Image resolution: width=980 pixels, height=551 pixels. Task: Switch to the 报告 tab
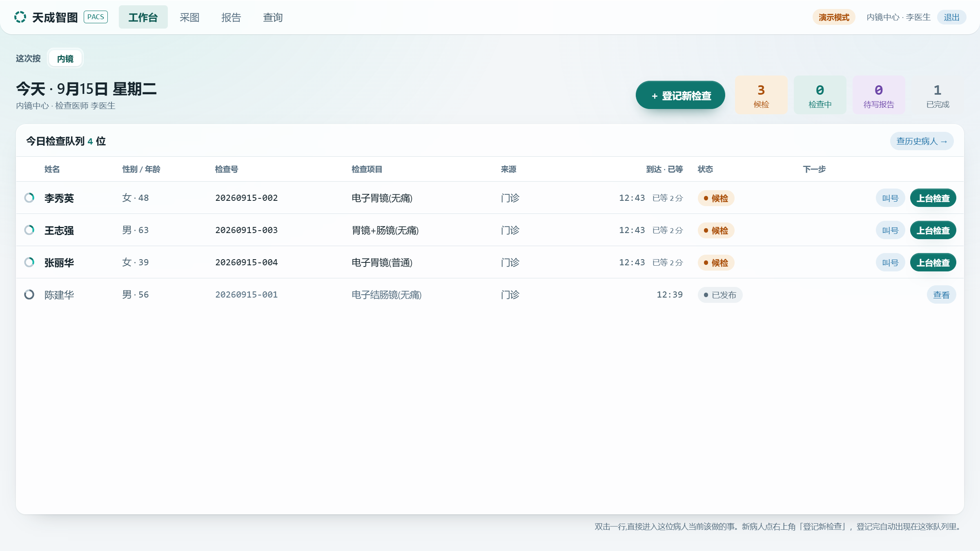coord(231,17)
